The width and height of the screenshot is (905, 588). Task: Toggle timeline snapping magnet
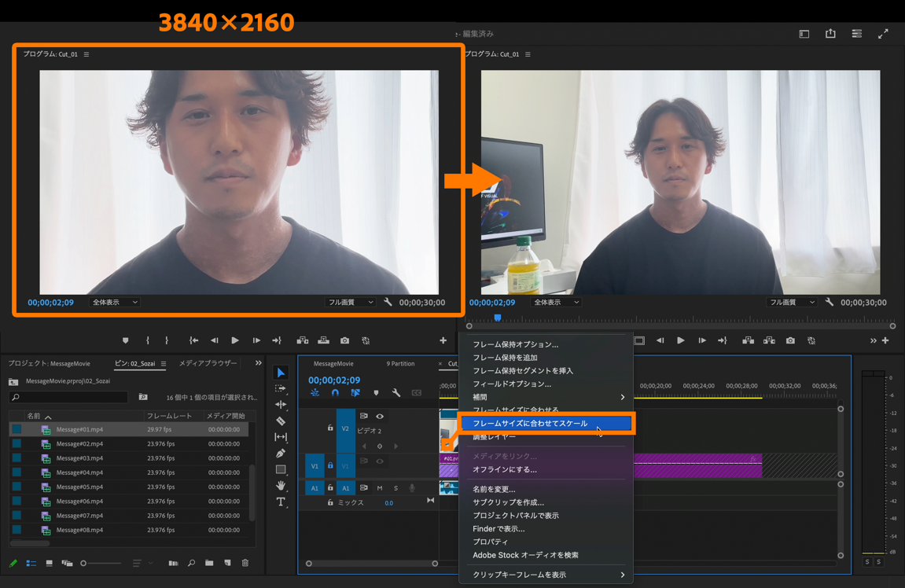pyautogui.click(x=335, y=393)
